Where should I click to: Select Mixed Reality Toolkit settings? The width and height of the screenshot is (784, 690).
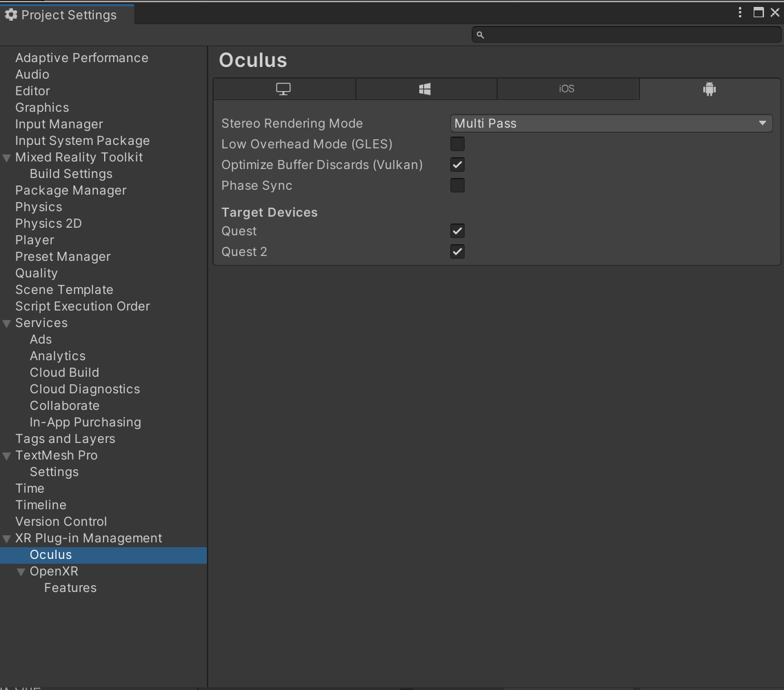point(78,157)
